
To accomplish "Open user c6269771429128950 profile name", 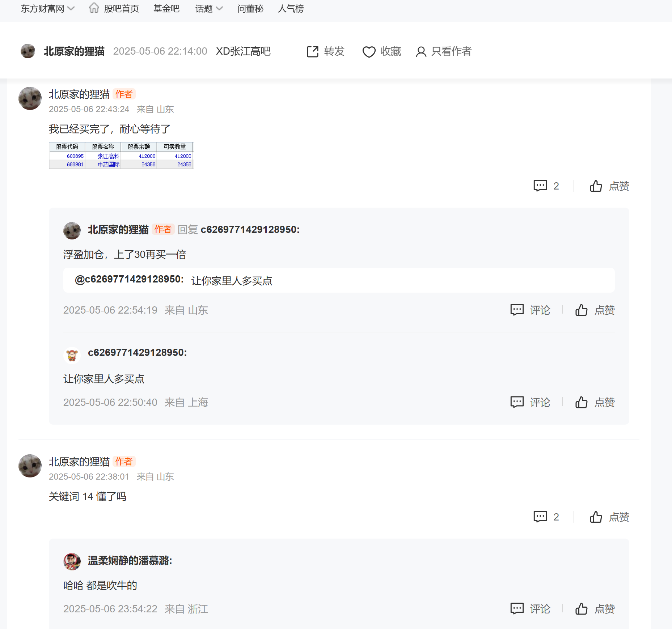I will [137, 353].
